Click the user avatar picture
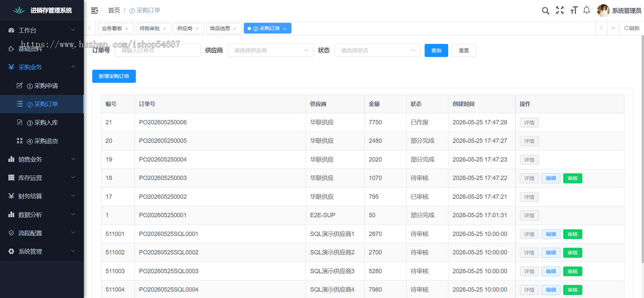The height and width of the screenshot is (298, 644). coord(603,10)
